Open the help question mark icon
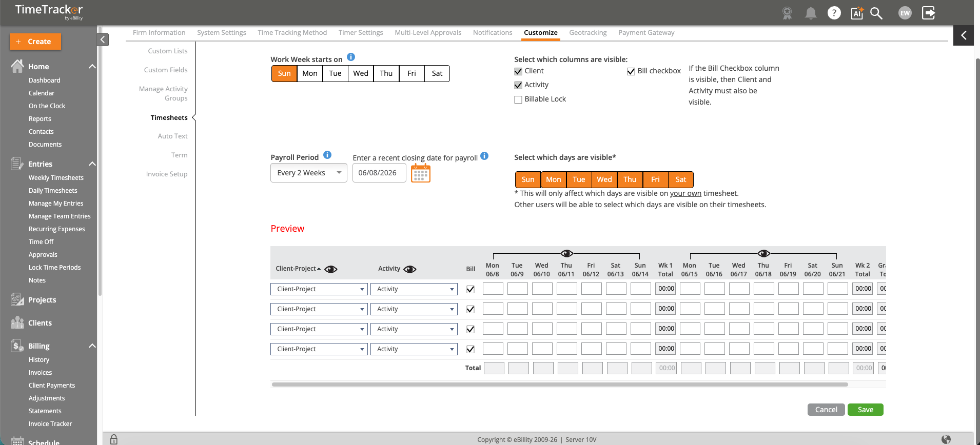Image resolution: width=980 pixels, height=445 pixels. point(834,13)
